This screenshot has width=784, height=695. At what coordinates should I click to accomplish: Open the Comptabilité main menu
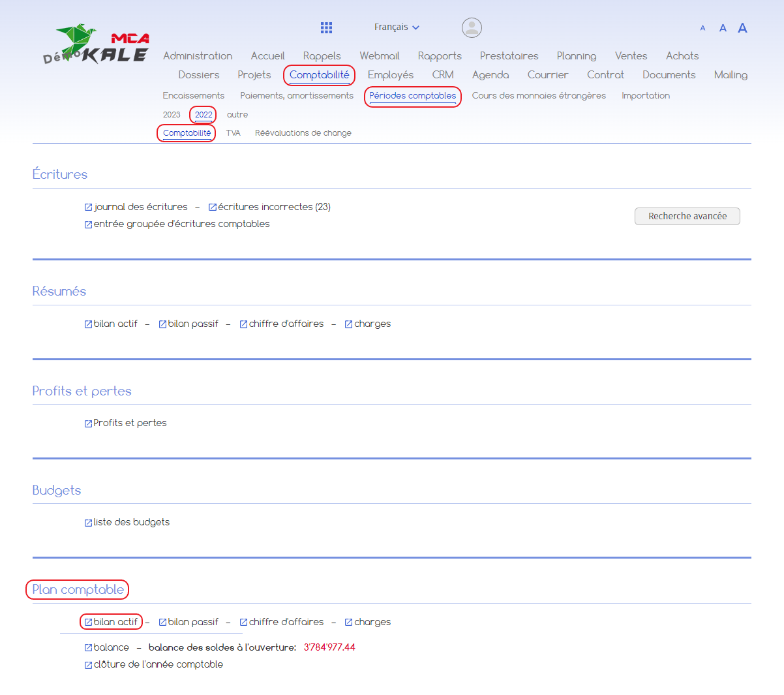click(x=319, y=75)
